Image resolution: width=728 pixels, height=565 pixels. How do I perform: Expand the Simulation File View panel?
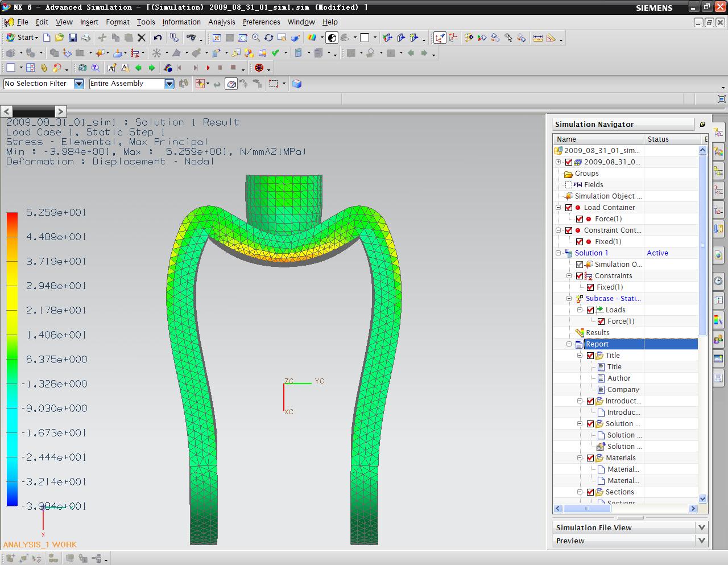(701, 527)
